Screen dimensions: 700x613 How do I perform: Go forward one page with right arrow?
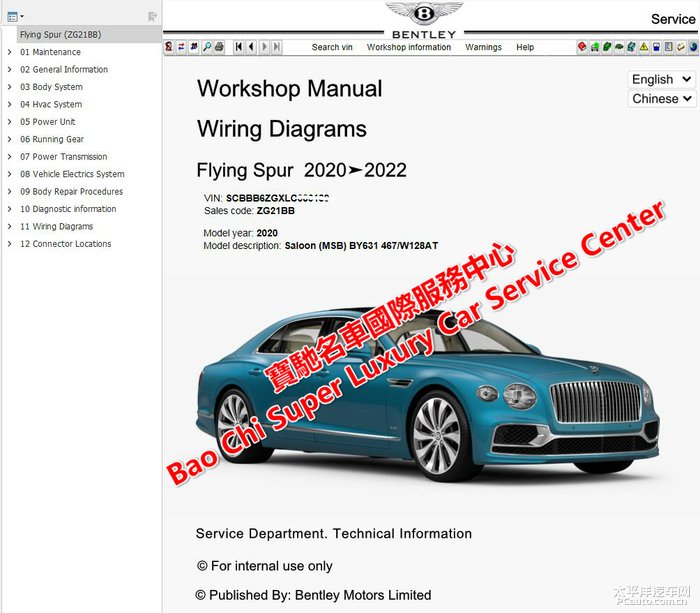tap(264, 46)
